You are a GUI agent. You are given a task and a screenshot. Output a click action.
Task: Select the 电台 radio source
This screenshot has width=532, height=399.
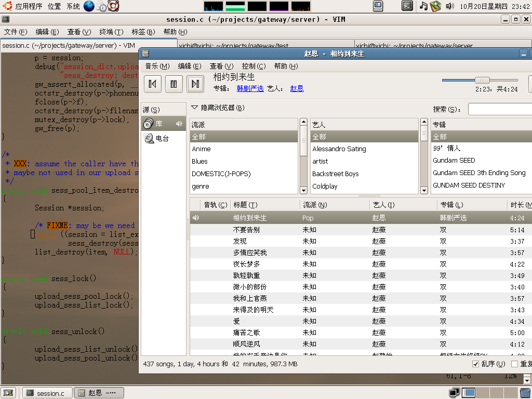(x=164, y=138)
